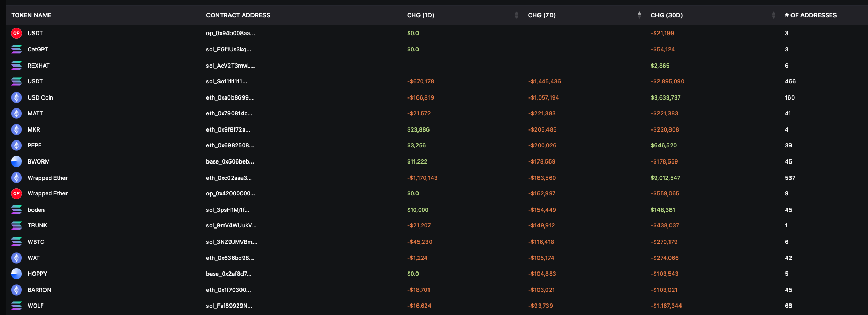
Task: Select the WOLF token name
Action: (x=36, y=306)
